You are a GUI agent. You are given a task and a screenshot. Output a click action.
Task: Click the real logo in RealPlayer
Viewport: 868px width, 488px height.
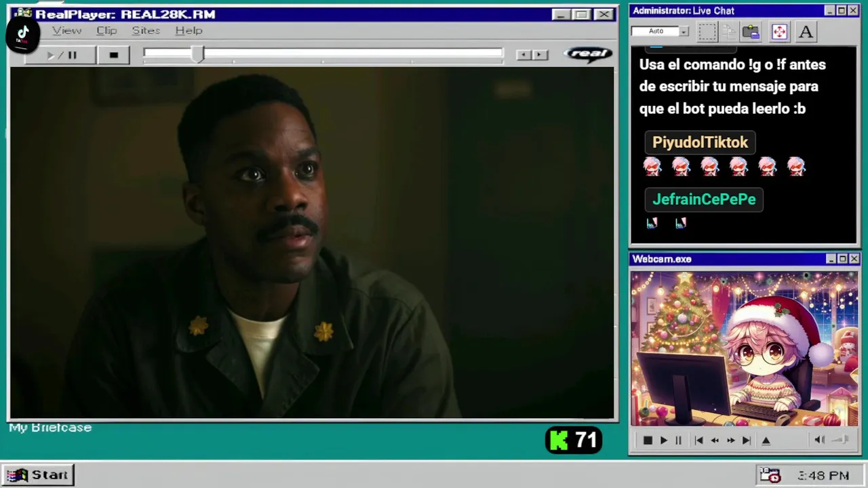pos(588,54)
